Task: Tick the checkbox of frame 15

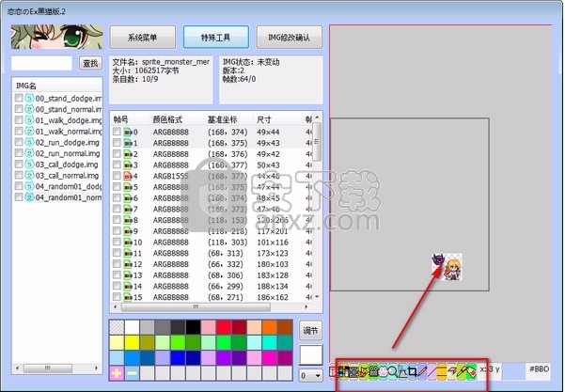Action: (x=117, y=297)
